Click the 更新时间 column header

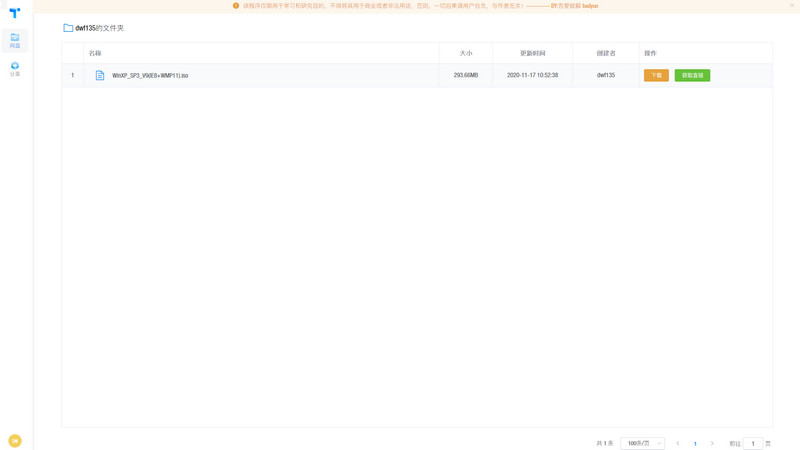point(533,53)
